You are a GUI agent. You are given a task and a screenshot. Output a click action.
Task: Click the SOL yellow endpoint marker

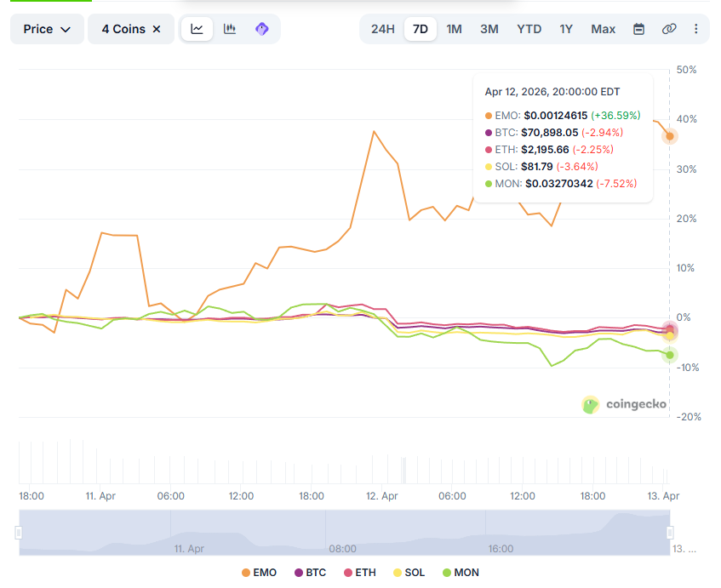[670, 336]
